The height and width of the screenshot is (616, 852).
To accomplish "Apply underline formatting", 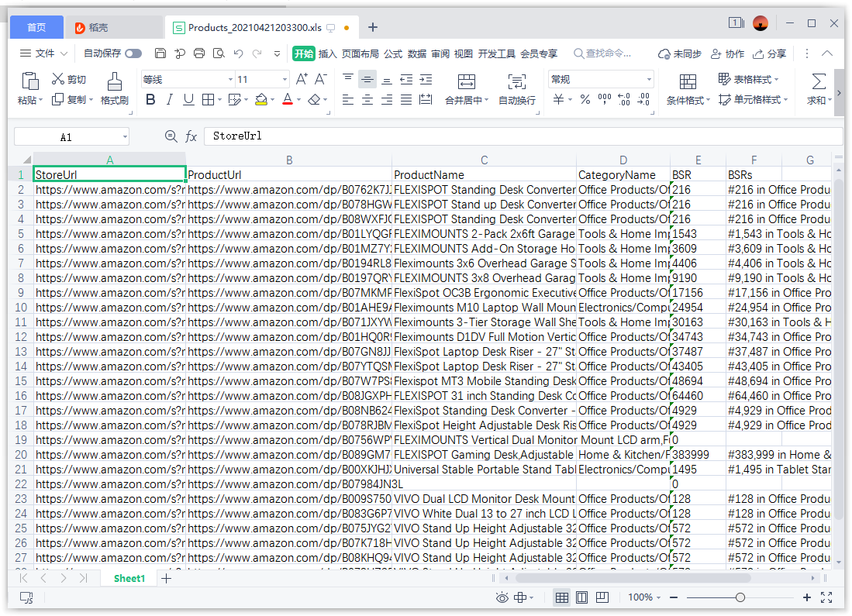I will click(x=188, y=99).
